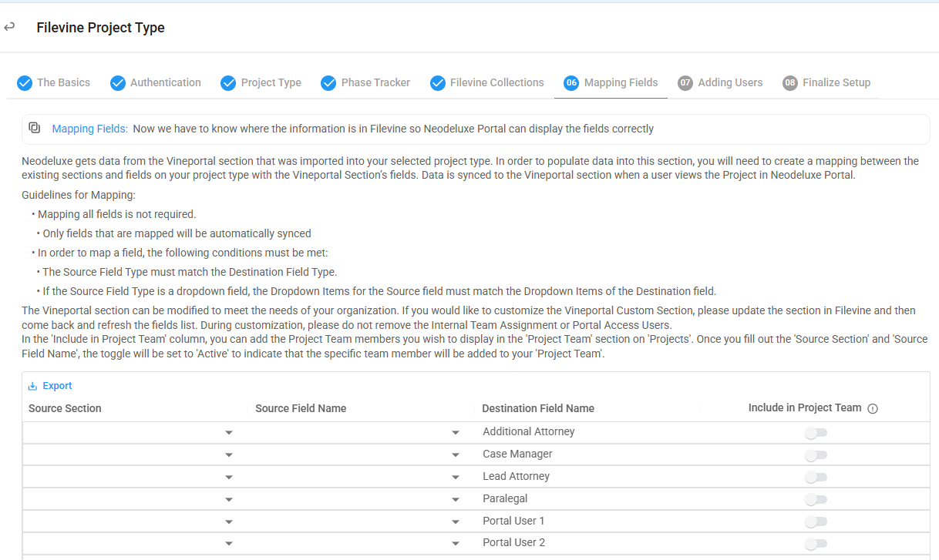This screenshot has height=560, width=939.
Task: Toggle Include in Project Team for Lead Attorney
Action: pos(816,478)
